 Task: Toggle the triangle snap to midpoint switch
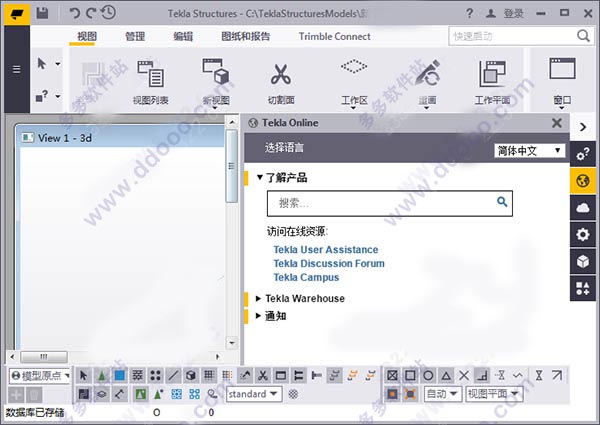click(x=446, y=376)
